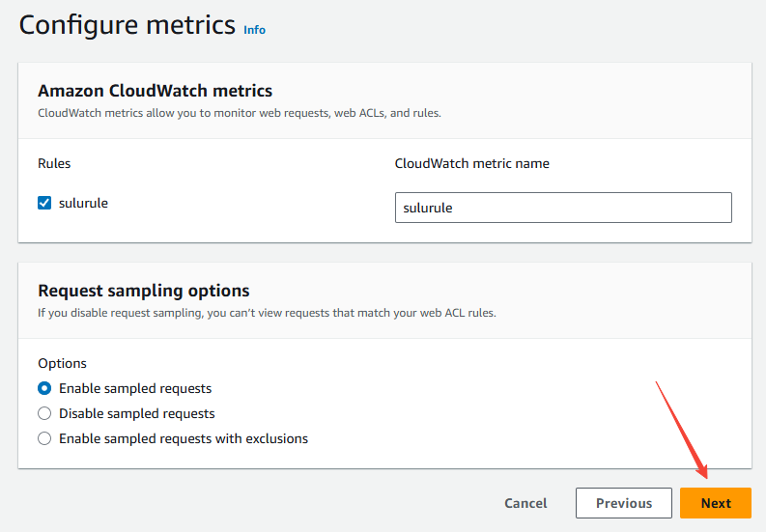Click the Request sampling options section heading
766x532 pixels.
coord(143,291)
